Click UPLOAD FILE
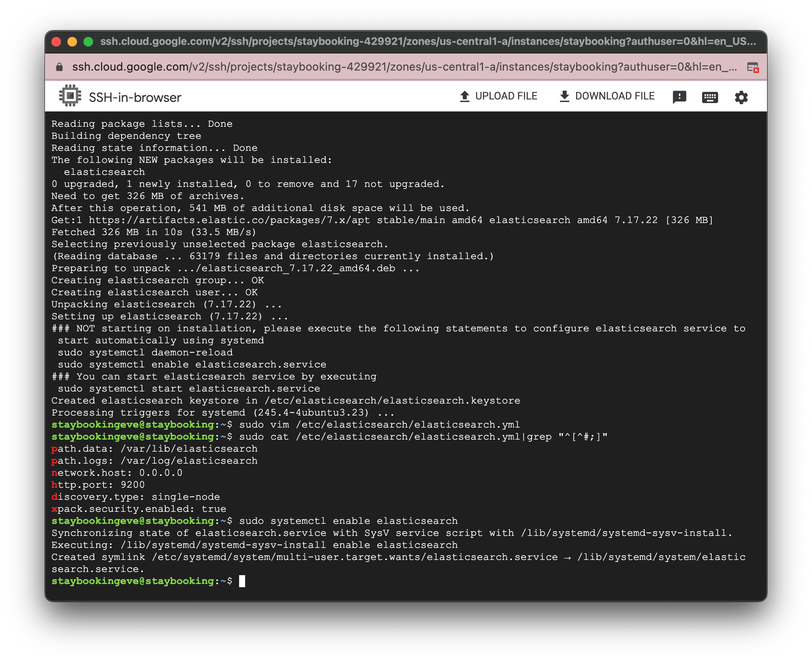This screenshot has height=661, width=812. [x=506, y=96]
